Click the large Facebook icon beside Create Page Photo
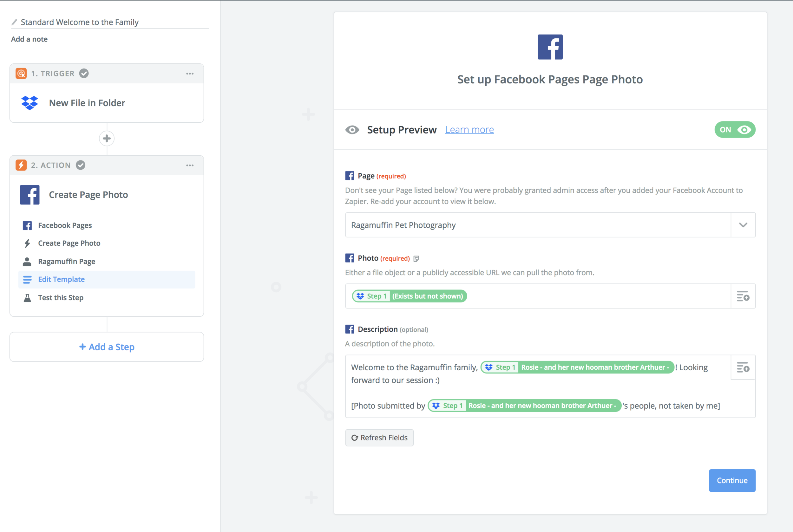 tap(29, 195)
